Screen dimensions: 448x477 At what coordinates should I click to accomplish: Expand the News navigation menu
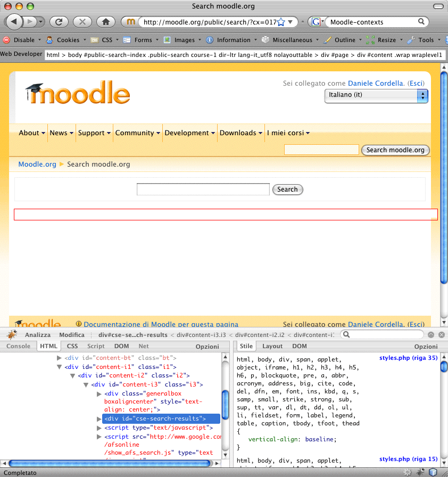click(61, 133)
